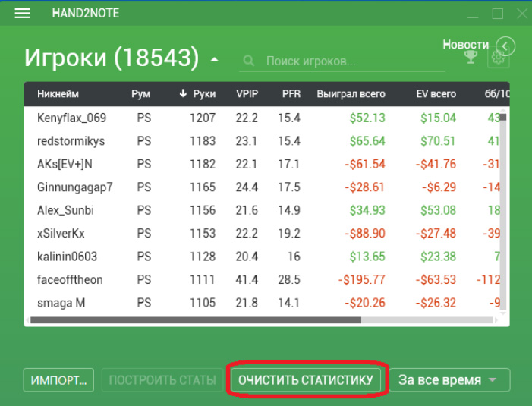Click the HAND2NOTE title text
This screenshot has height=406, width=532.
click(x=86, y=13)
